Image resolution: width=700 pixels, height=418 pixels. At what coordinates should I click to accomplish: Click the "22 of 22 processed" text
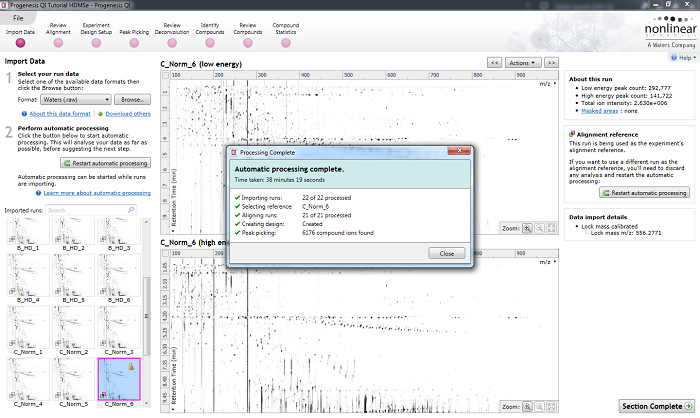(326, 197)
